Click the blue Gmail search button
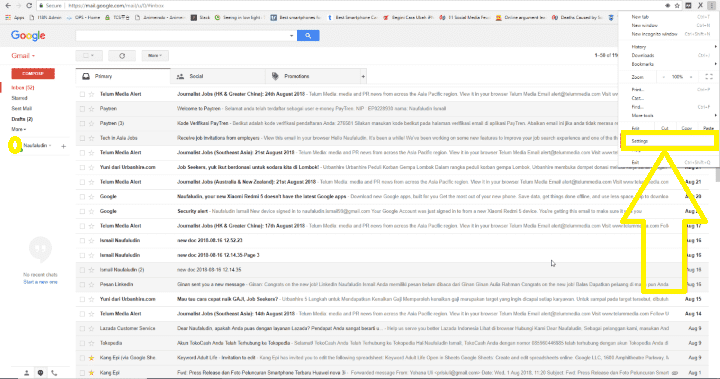Screen dimensions: 720x379 tap(308, 35)
